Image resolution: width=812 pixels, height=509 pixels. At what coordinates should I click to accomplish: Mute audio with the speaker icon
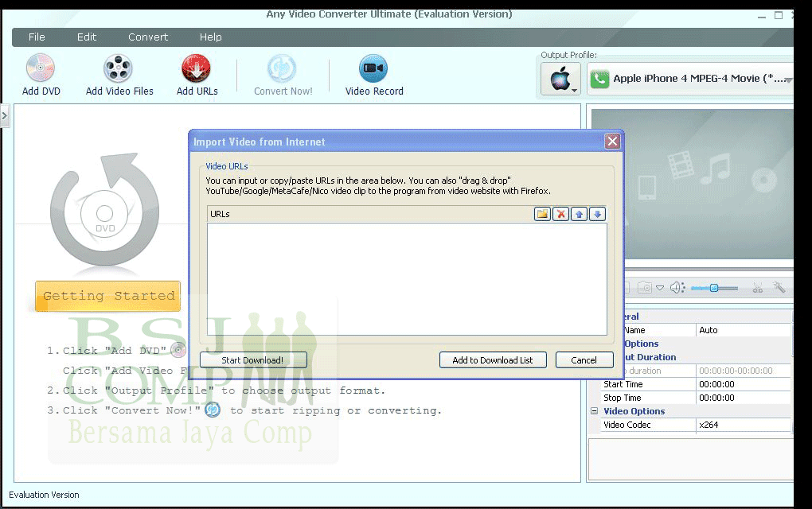677,288
